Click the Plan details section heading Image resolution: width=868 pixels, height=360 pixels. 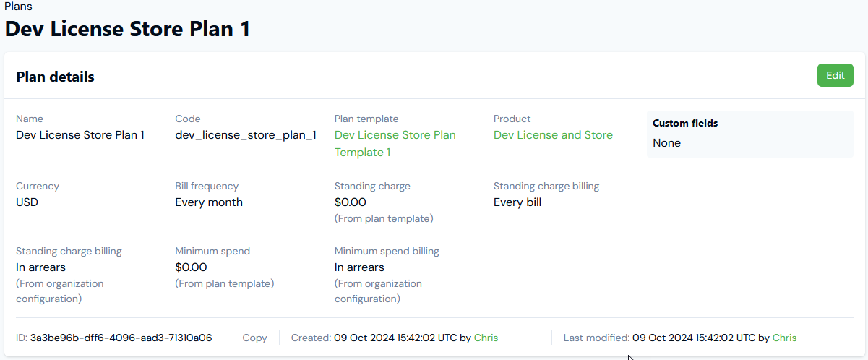click(56, 77)
